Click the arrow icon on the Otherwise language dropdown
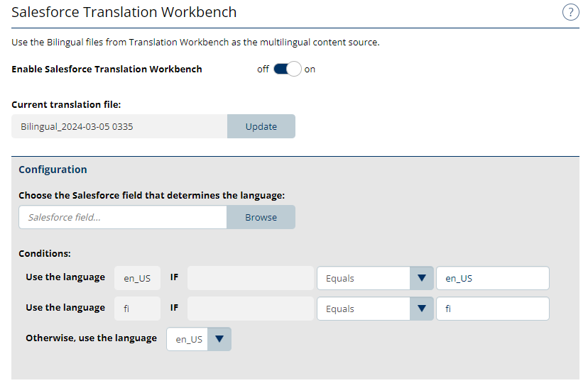The height and width of the screenshot is (388, 588). [x=219, y=339]
